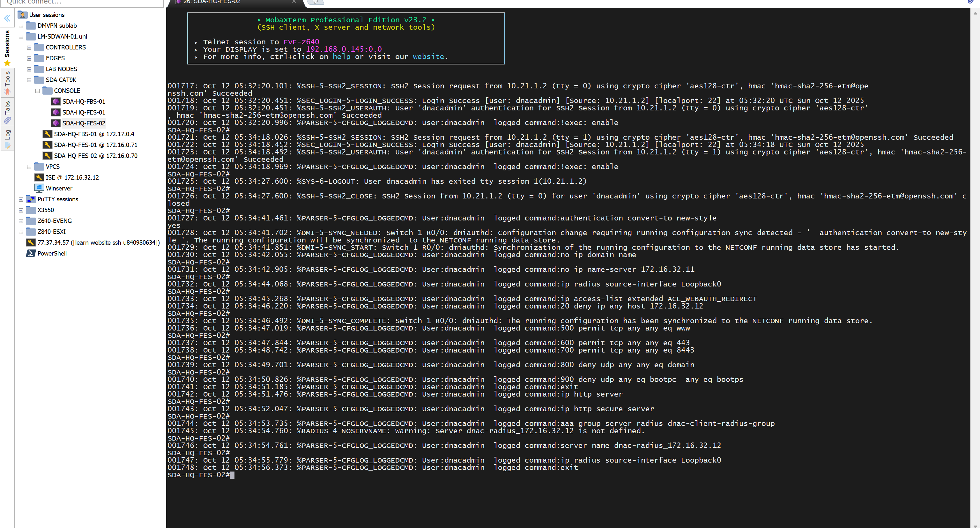Open the 77.37.34.57 SSH session
Image resolution: width=980 pixels, height=528 pixels.
(98, 242)
